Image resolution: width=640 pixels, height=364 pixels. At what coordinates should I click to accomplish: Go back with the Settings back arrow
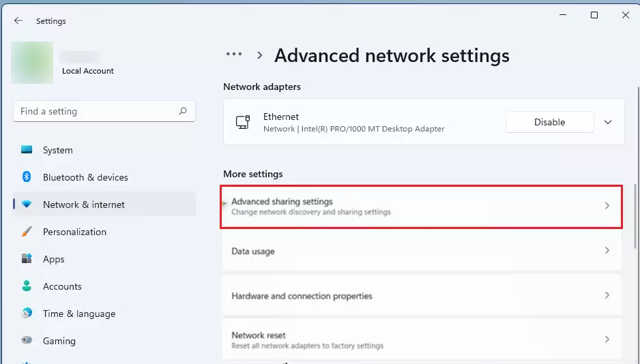(x=18, y=20)
